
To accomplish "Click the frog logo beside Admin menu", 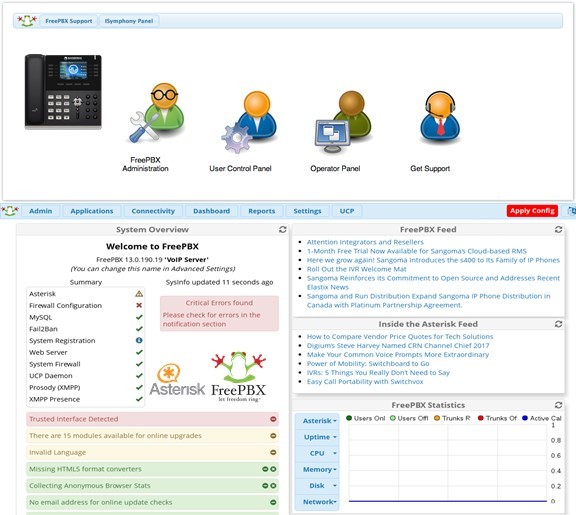I will coord(10,211).
